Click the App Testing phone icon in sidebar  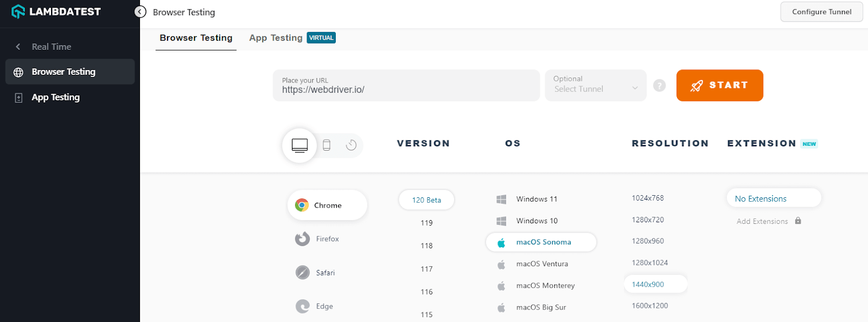pyautogui.click(x=18, y=98)
